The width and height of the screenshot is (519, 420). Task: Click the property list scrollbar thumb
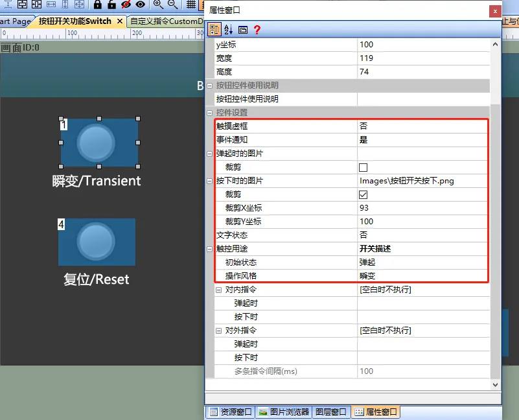coord(495,242)
